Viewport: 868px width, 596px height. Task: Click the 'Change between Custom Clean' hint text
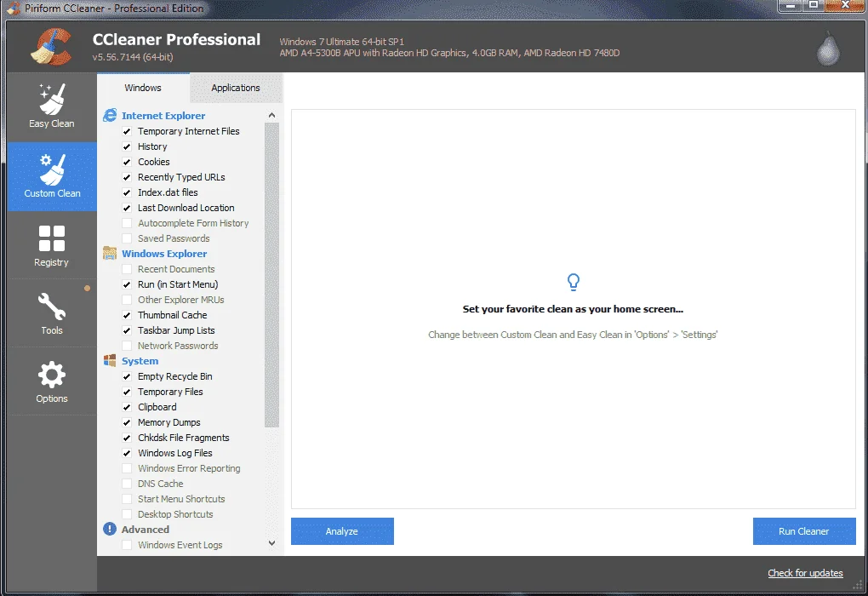pyautogui.click(x=573, y=335)
